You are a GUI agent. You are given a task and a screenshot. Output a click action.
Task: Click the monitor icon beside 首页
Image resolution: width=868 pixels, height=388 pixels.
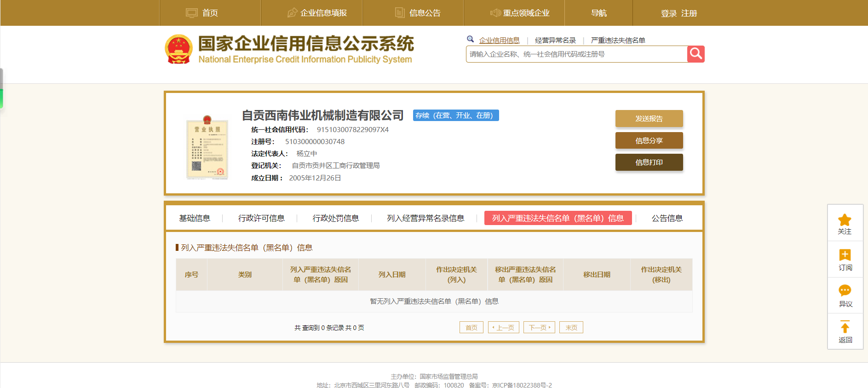[x=191, y=13]
